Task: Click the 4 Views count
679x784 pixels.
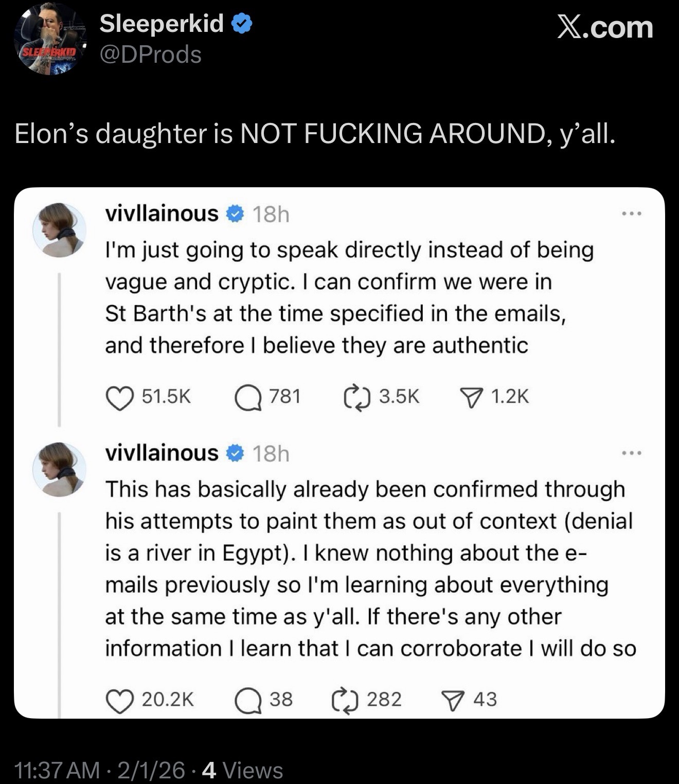Action: click(243, 770)
